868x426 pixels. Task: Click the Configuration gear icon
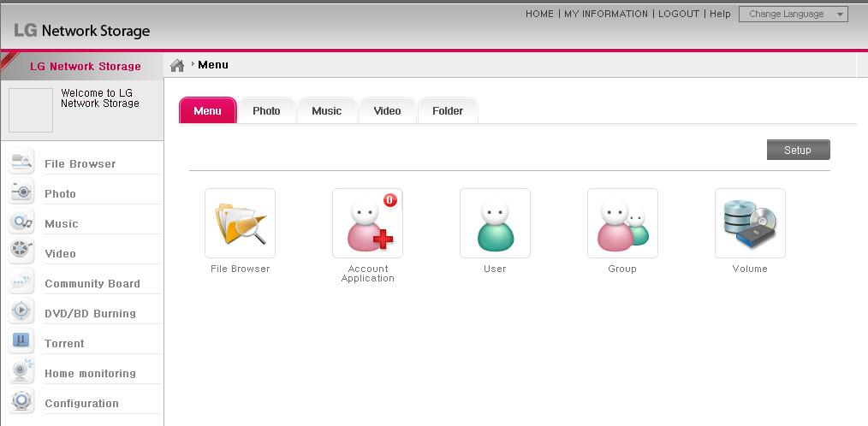[21, 400]
